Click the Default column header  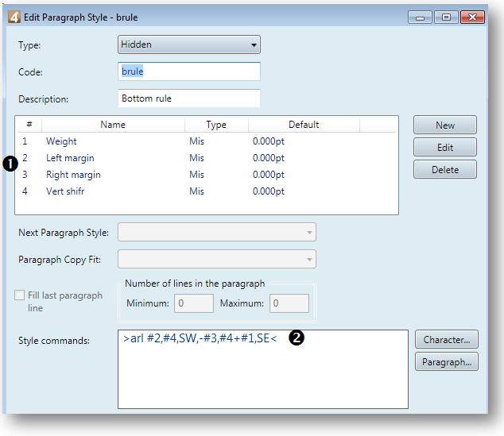coord(304,125)
